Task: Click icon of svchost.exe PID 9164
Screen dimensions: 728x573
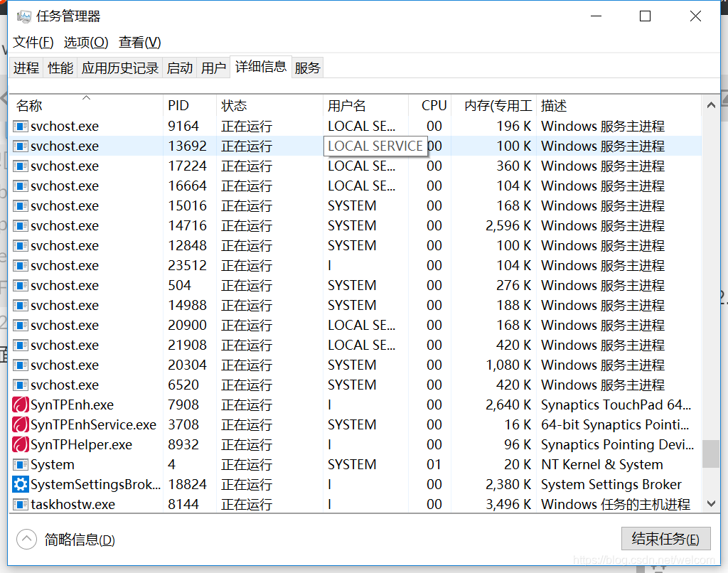Action: [21, 127]
